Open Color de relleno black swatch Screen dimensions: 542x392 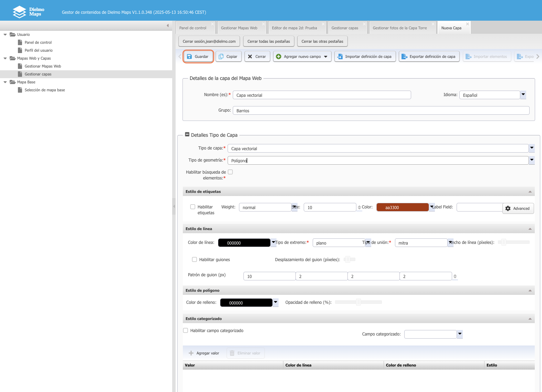click(246, 303)
